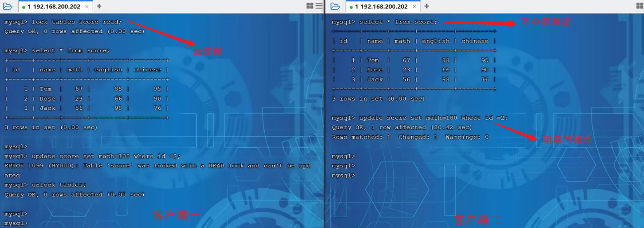
Task: Click 'Query OK, 1 row affected (20.42 sec)'
Action: tap(402, 127)
